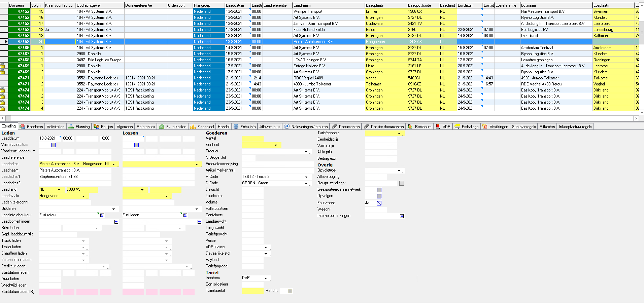Click into the Gewicht input field
The height and width of the screenshot is (303, 644).
tap(252, 190)
